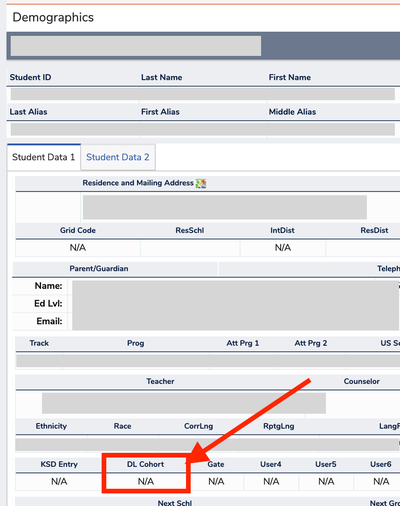Click the Race column header
This screenshot has height=506, width=400.
coord(122,426)
